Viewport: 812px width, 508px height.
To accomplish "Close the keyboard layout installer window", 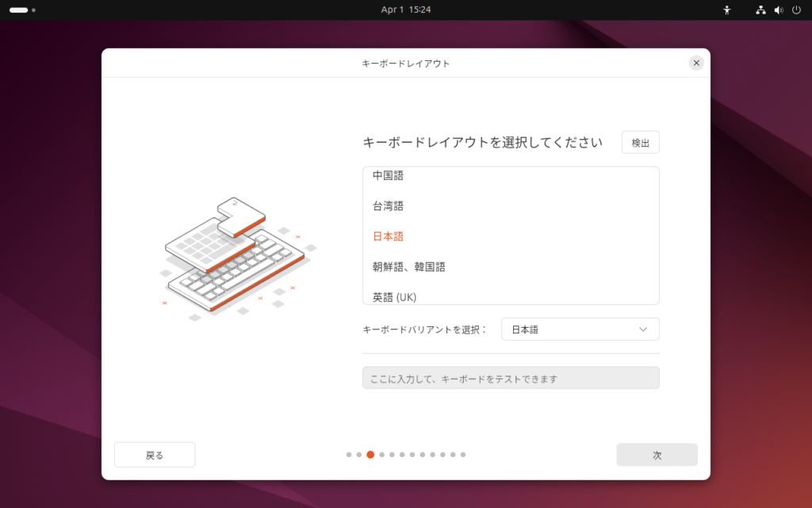I will point(696,63).
